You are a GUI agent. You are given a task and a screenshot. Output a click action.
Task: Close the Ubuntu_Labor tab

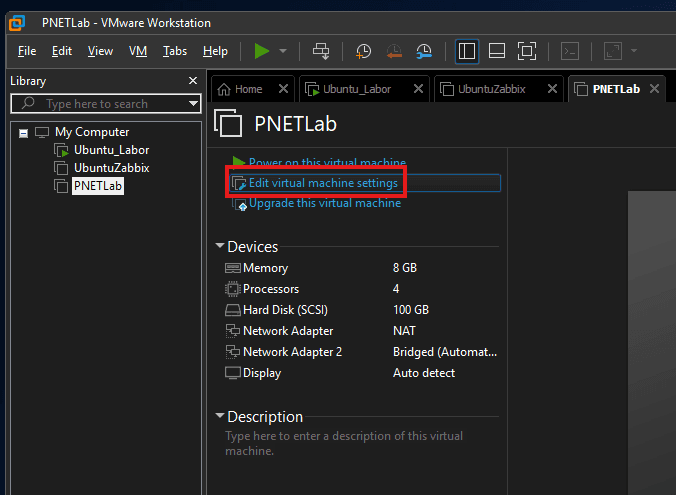pyautogui.click(x=418, y=89)
